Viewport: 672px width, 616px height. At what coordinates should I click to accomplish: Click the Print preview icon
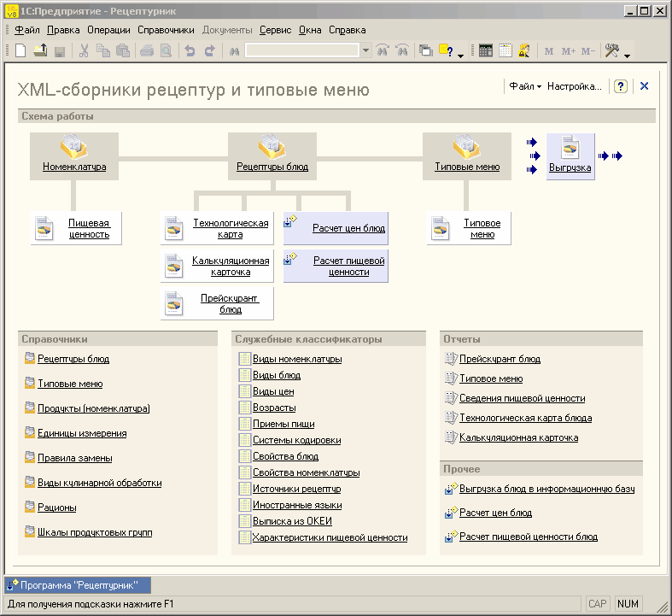coord(166,51)
